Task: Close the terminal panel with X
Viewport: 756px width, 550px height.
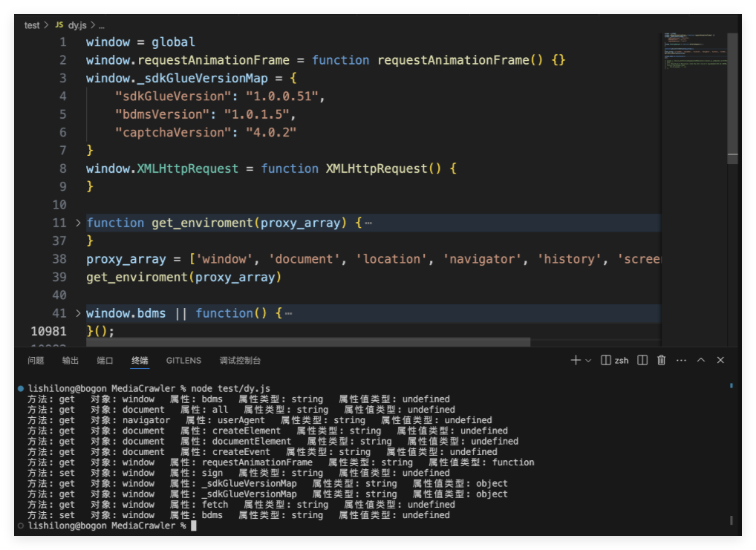Action: pos(720,360)
